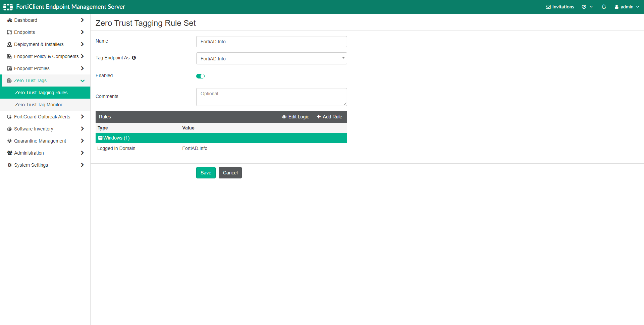Open the Dashboard menu

tap(45, 20)
